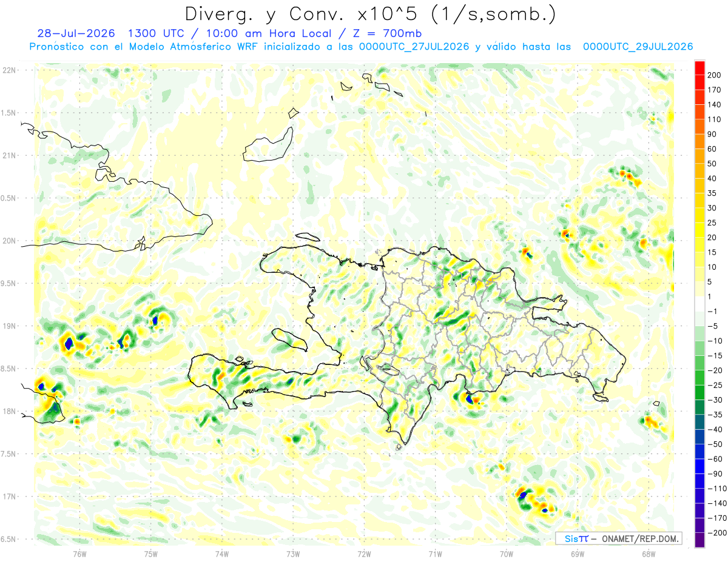The width and height of the screenshot is (728, 562).
Task: Click the '-60' colorbar label
Action: tap(716, 459)
